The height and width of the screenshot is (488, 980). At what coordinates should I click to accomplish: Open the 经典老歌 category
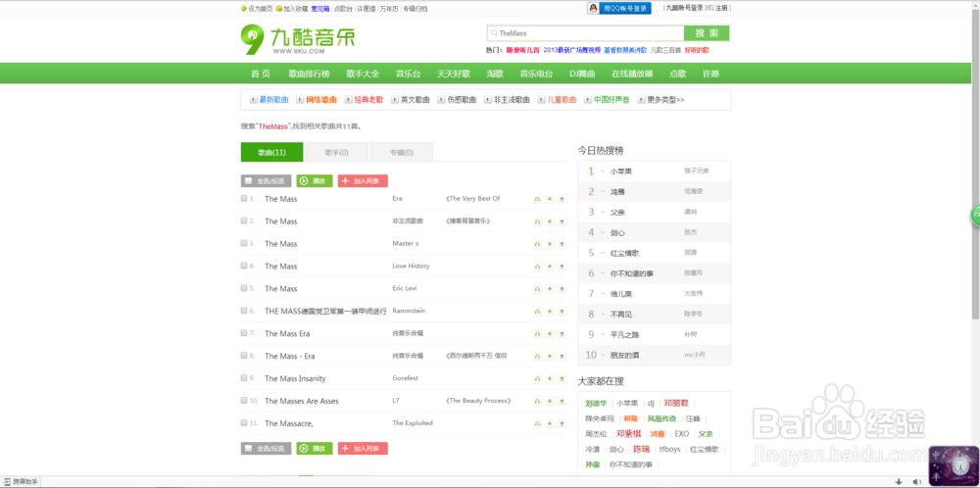point(368,99)
